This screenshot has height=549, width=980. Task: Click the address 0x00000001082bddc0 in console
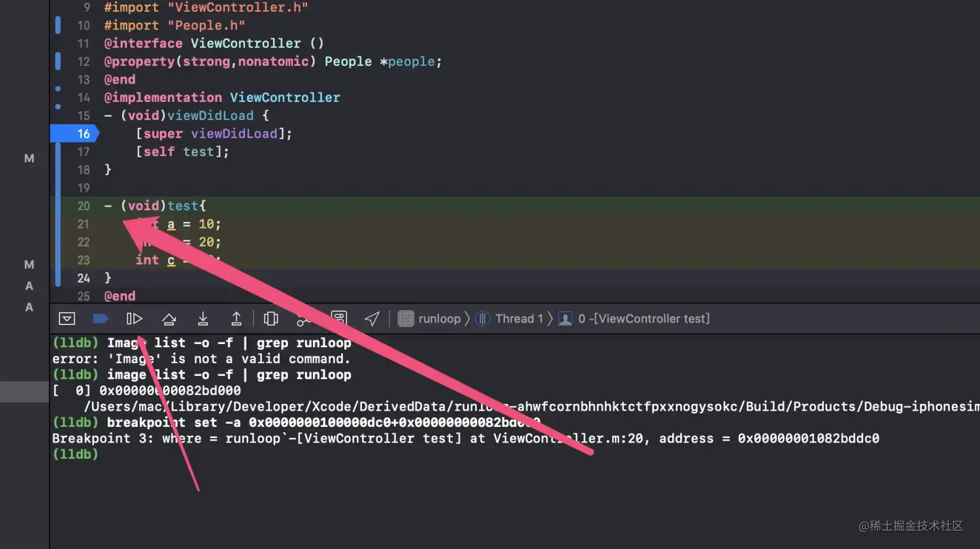[x=808, y=438]
